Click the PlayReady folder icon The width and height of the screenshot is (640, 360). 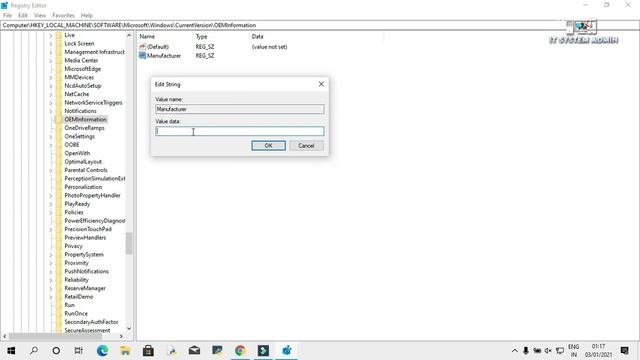click(x=59, y=204)
